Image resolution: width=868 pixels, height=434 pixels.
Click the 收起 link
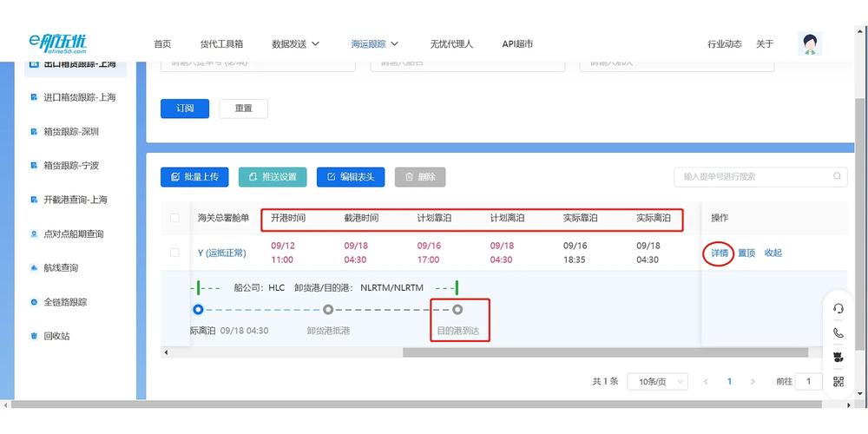click(x=773, y=253)
